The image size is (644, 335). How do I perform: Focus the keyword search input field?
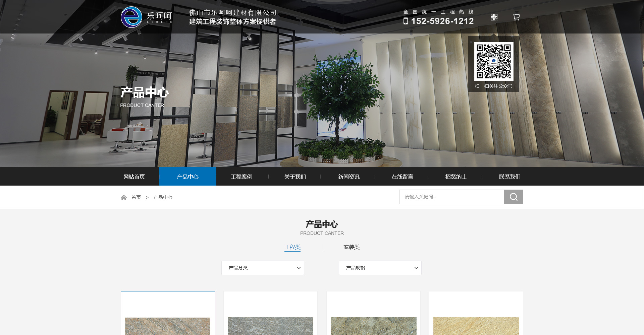[451, 197]
